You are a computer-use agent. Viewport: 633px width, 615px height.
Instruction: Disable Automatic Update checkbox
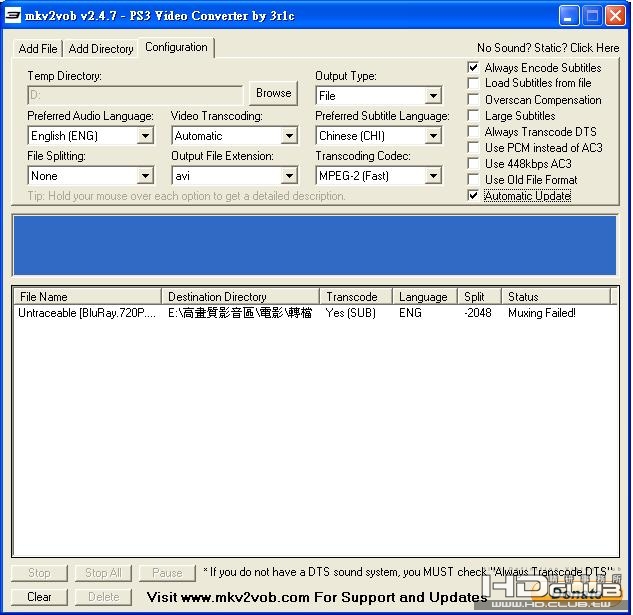click(x=473, y=196)
